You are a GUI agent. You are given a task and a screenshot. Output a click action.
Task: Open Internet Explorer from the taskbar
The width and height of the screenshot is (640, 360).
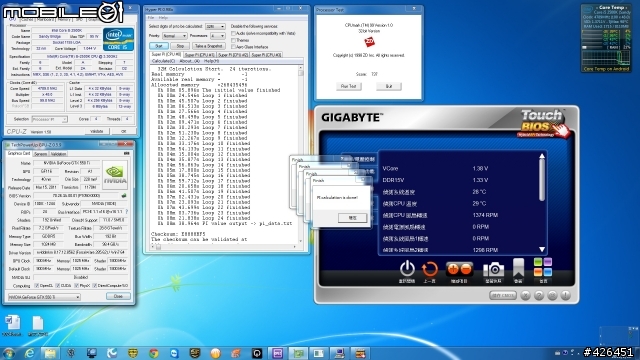pos(29,353)
